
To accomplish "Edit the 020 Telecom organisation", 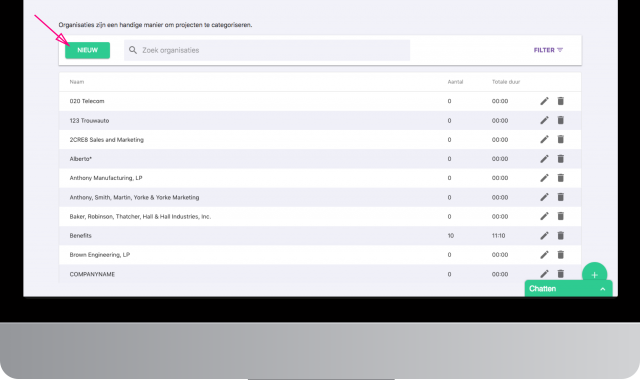I will [x=544, y=101].
